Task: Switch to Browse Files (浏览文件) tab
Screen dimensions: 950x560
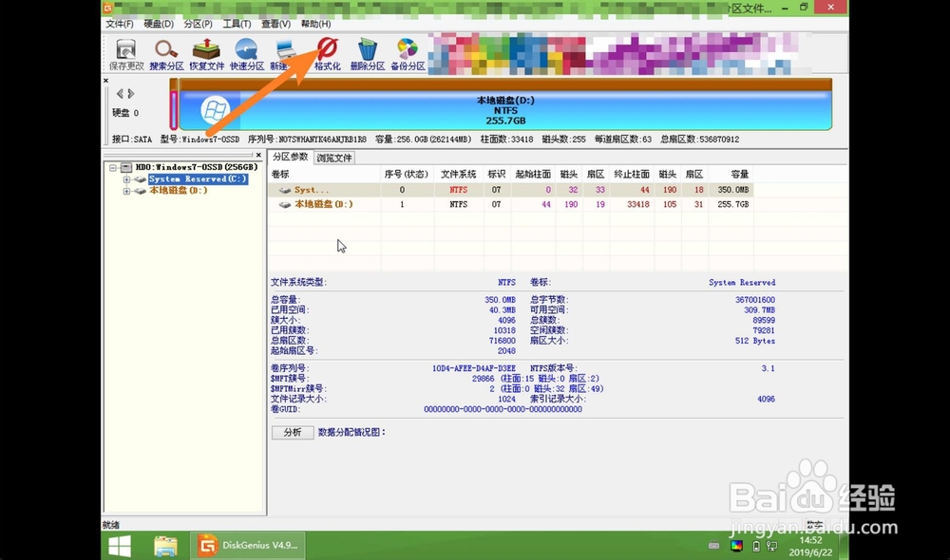Action: (334, 158)
